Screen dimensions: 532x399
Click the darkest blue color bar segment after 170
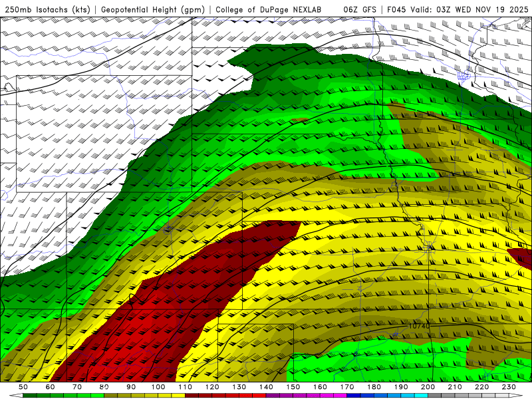[x=354, y=396]
